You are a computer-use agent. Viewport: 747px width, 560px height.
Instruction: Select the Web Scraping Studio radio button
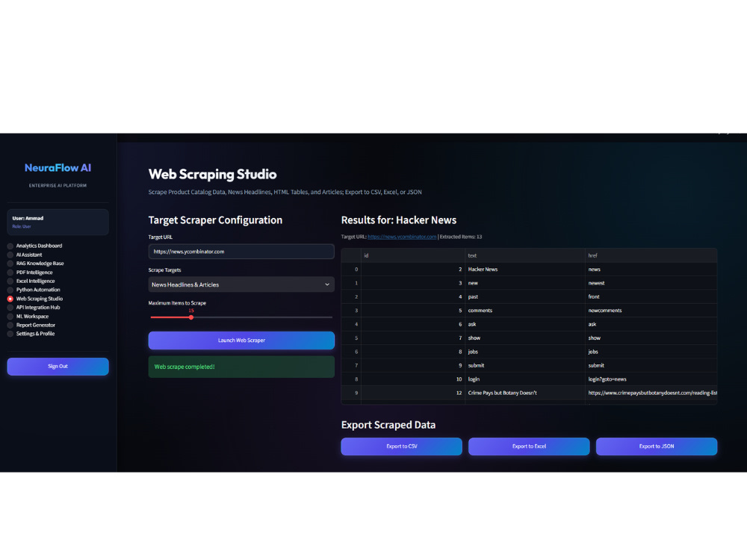(35, 299)
